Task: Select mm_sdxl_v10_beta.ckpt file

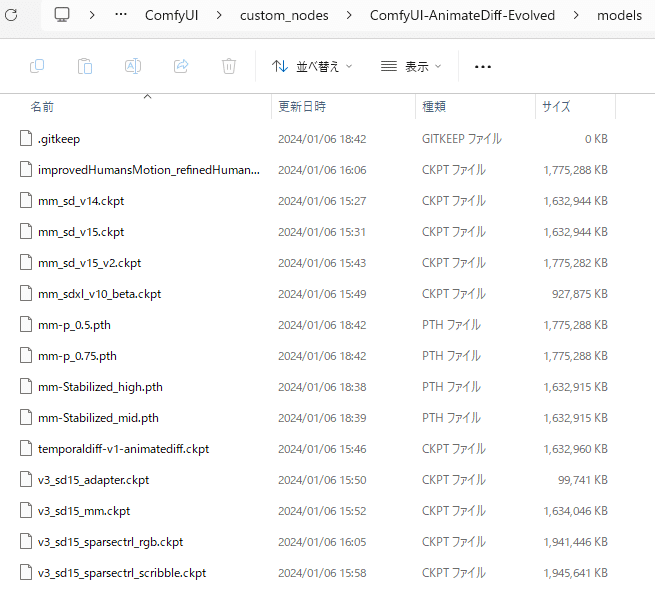Action: coord(99,294)
